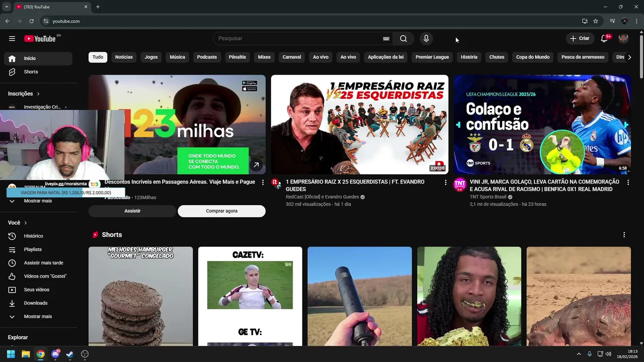Expand the Inscrições section
644x362 pixels.
pyautogui.click(x=24, y=94)
